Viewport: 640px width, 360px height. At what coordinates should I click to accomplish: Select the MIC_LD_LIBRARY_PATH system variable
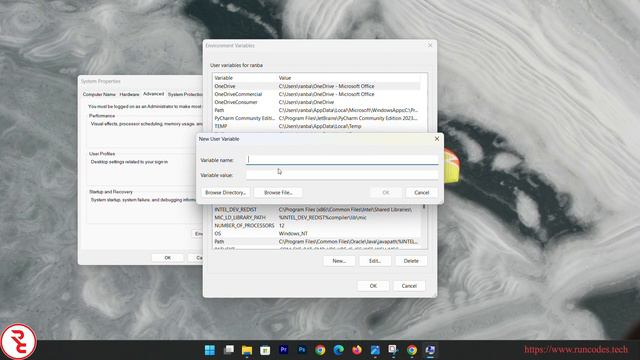317,218
